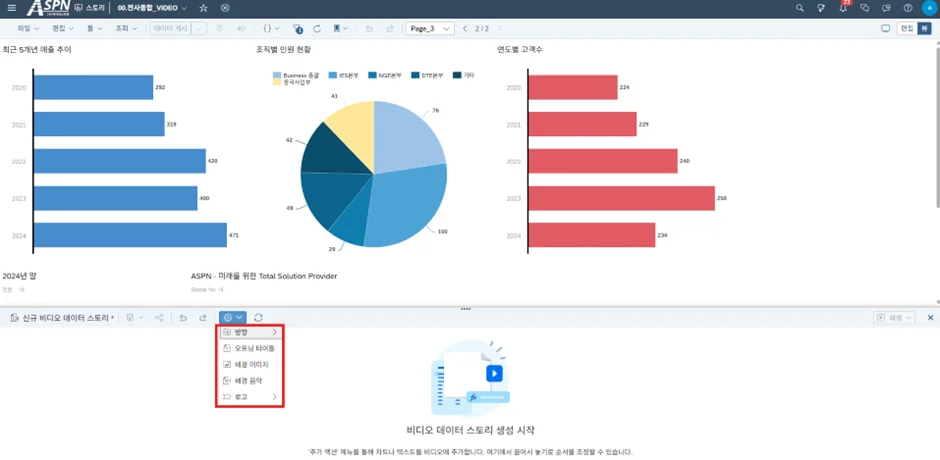Click the 2024 blue sales bar (471)

point(130,235)
